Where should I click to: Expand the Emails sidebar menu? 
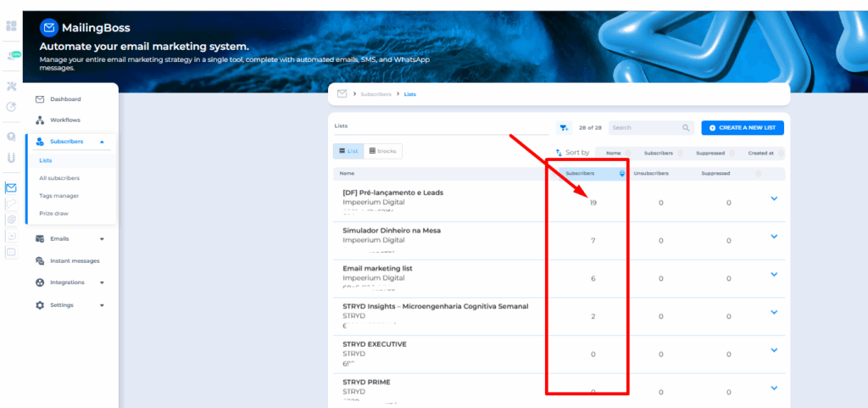(102, 239)
